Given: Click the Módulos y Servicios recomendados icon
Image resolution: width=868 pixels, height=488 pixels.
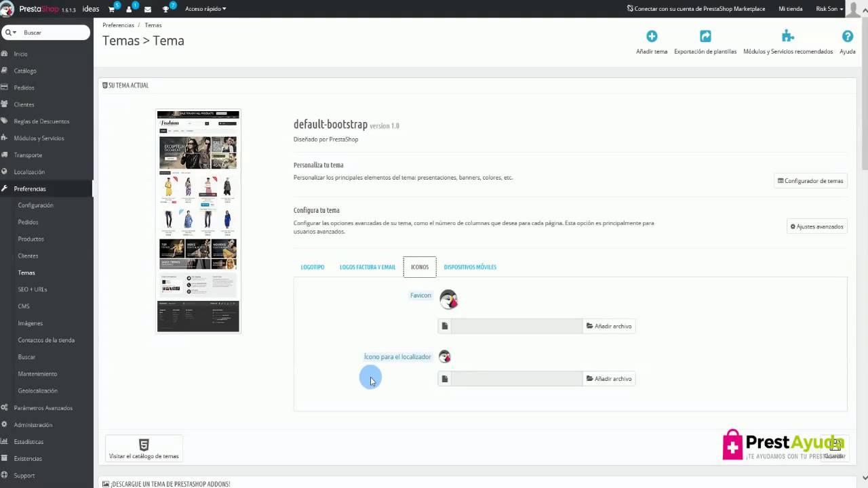Looking at the screenshot, I should tap(787, 36).
